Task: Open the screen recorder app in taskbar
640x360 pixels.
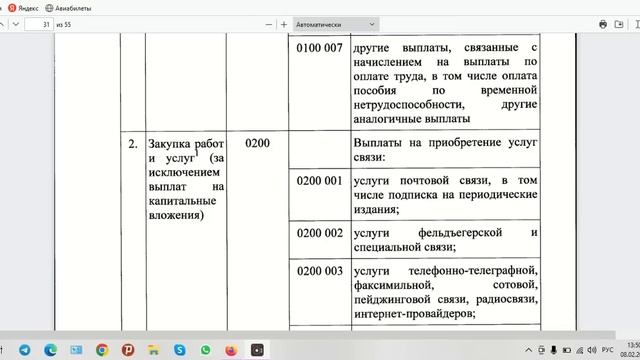Action: pos(257,350)
